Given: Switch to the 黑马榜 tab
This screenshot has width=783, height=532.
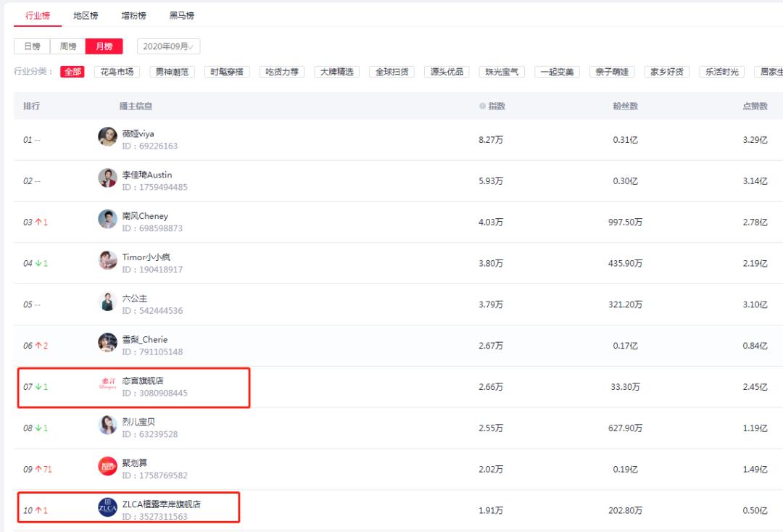Looking at the screenshot, I should tap(182, 15).
